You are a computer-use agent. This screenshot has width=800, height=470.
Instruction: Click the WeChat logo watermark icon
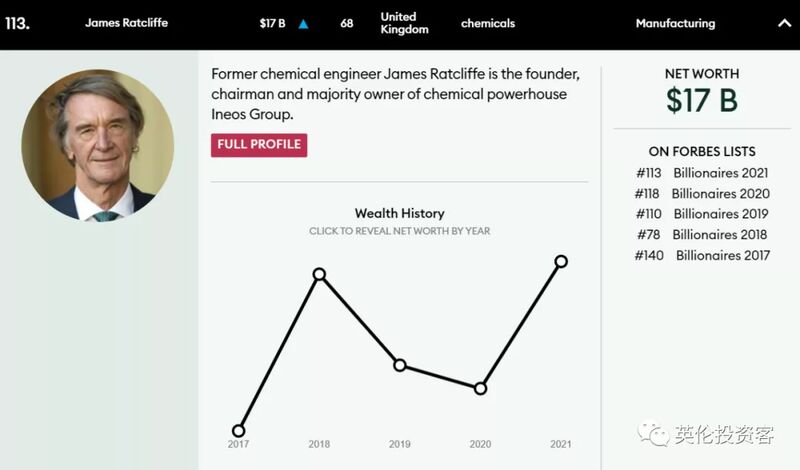[x=653, y=433]
